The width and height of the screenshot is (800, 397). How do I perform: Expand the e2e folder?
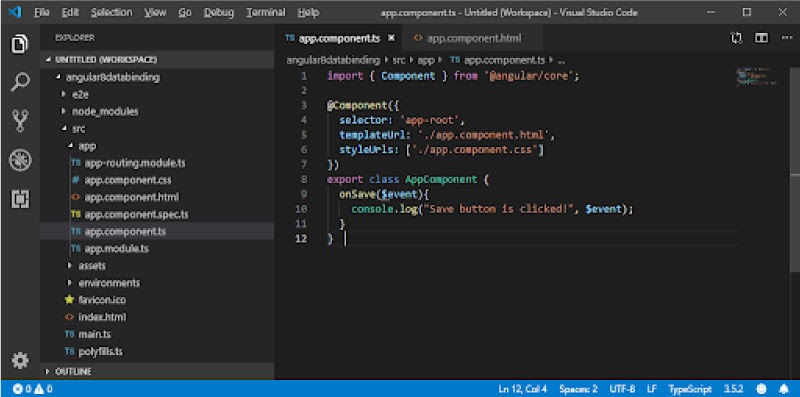tap(64, 94)
